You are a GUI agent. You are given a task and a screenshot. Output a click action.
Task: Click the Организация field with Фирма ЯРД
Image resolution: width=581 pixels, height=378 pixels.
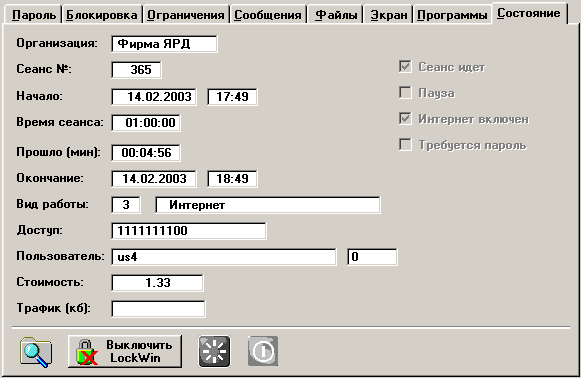(164, 44)
